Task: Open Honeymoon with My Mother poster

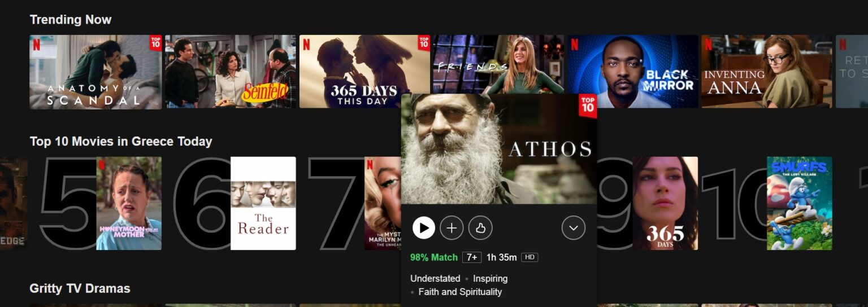Action: pyautogui.click(x=129, y=203)
